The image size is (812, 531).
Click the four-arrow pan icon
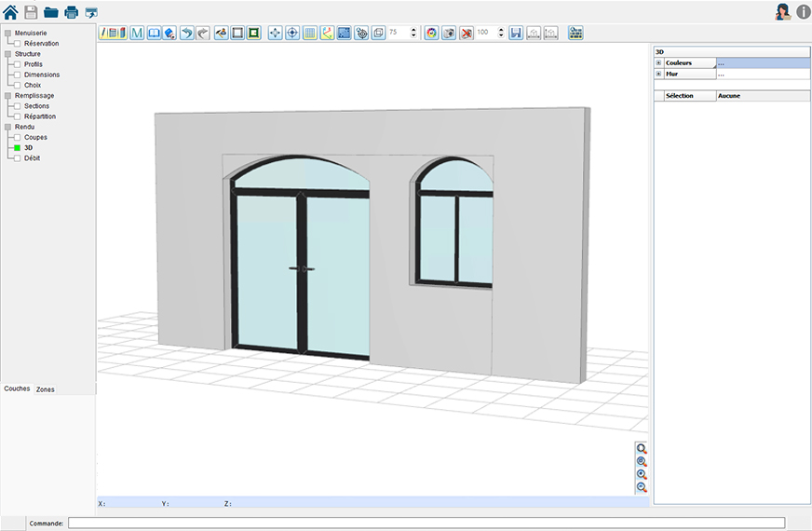275,33
